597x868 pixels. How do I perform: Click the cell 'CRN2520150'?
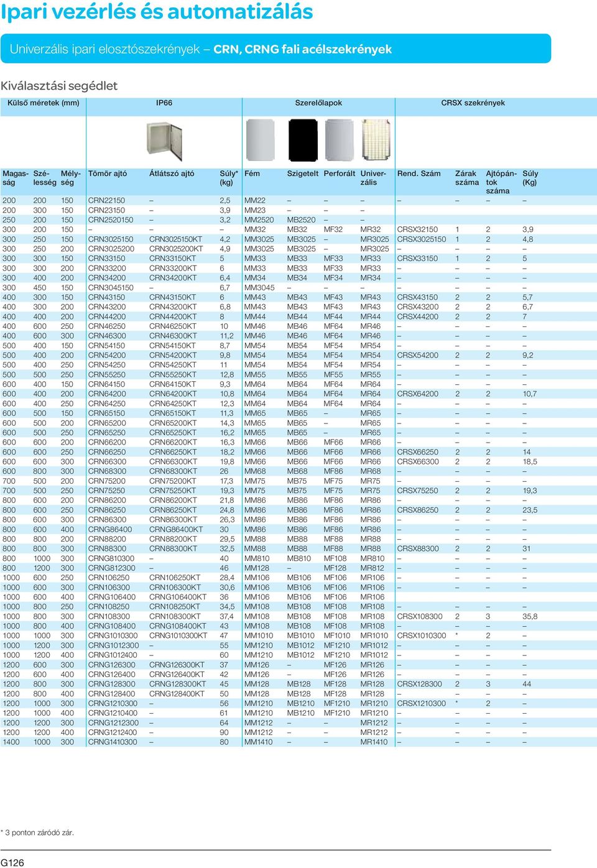111,219
